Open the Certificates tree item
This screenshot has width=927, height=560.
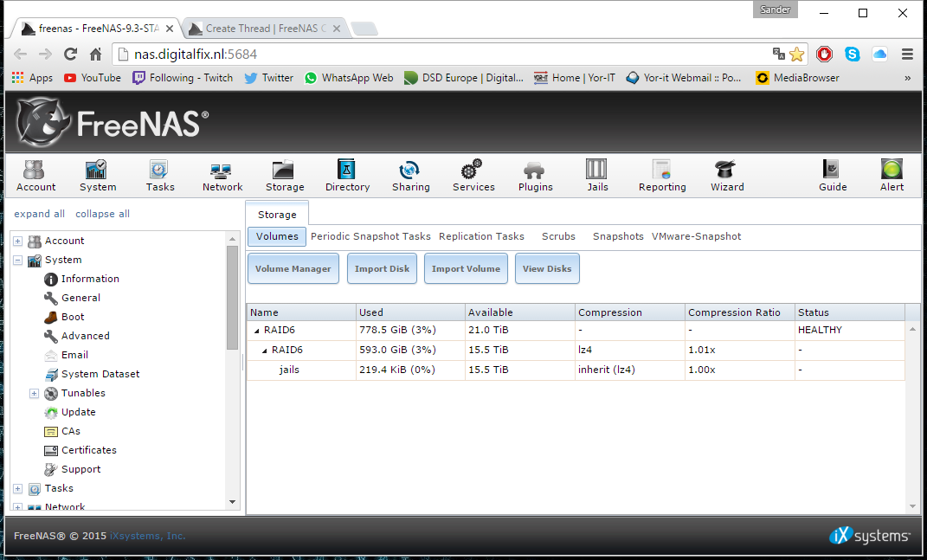(x=88, y=450)
